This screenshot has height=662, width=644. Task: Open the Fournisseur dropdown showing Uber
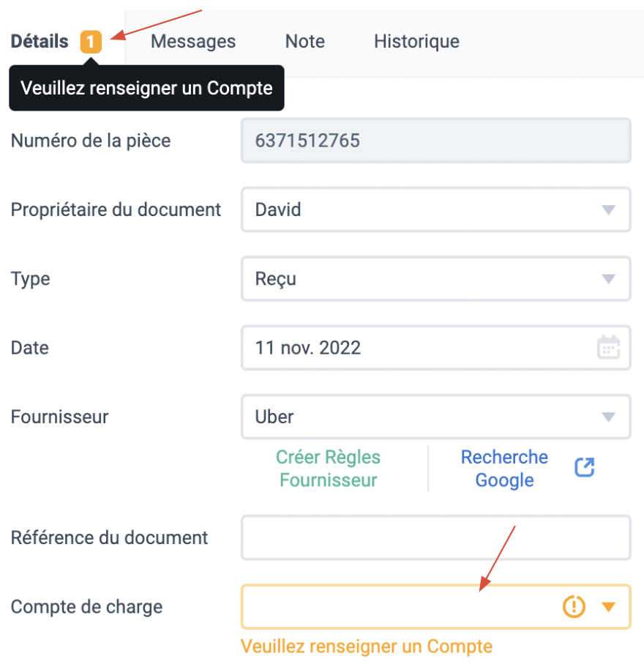coord(436,417)
